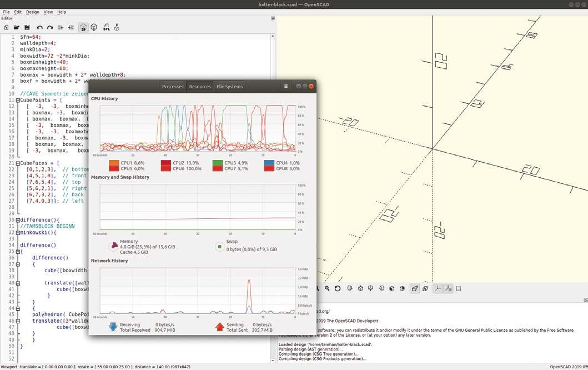Collapse the translate fold on line 40
The height and width of the screenshot is (370, 588).
[x=18, y=283]
